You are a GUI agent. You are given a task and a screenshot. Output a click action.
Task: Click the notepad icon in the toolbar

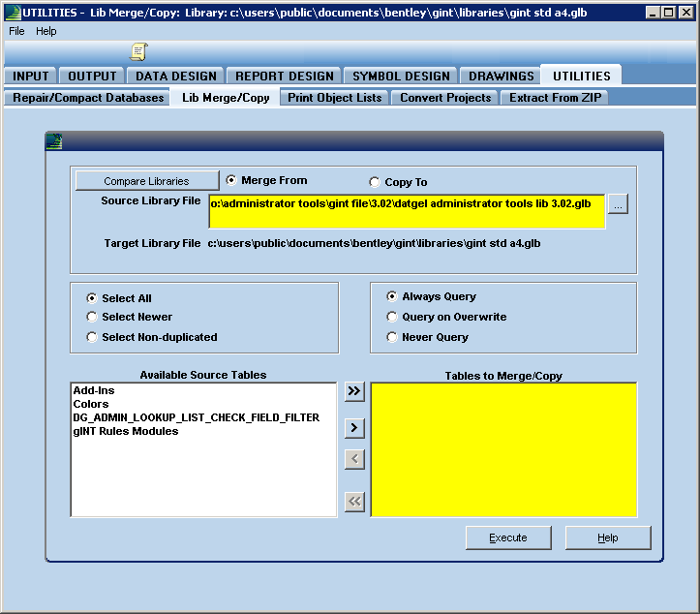click(x=139, y=52)
